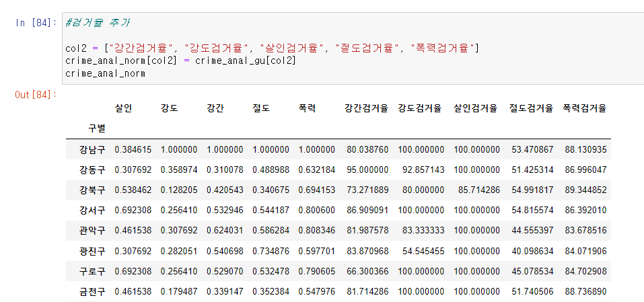Screen dimensions: 644x302
Task: Select the 강북구 row label
Action: [92, 190]
